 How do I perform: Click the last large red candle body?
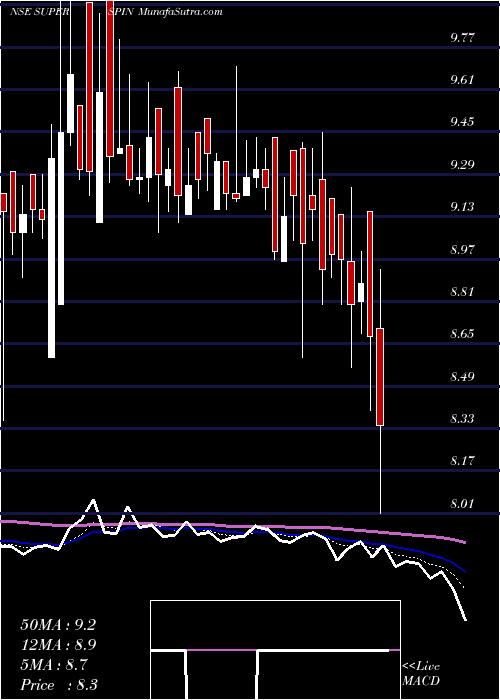click(380, 377)
